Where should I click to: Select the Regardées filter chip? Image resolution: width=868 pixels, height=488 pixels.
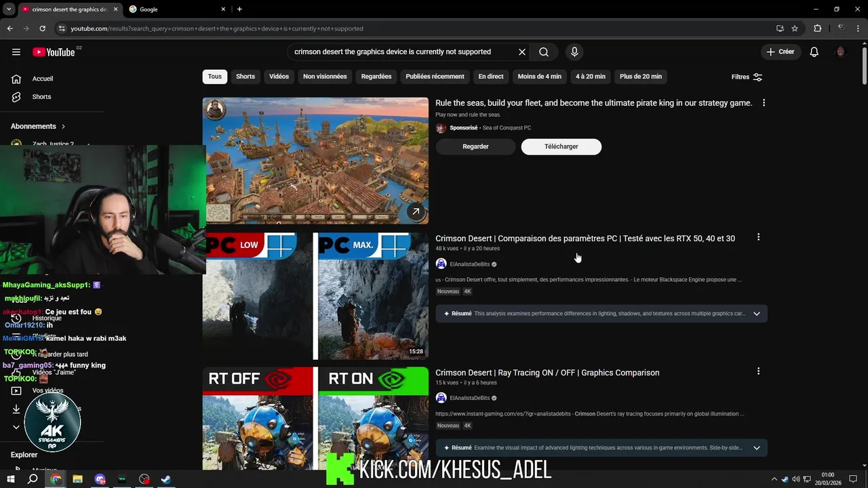(x=376, y=77)
